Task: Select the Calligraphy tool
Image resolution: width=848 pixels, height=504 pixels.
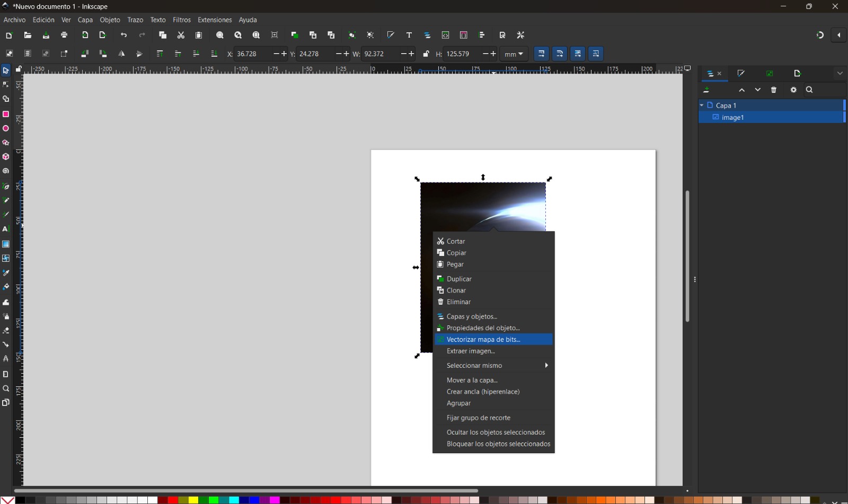Action: (6, 215)
